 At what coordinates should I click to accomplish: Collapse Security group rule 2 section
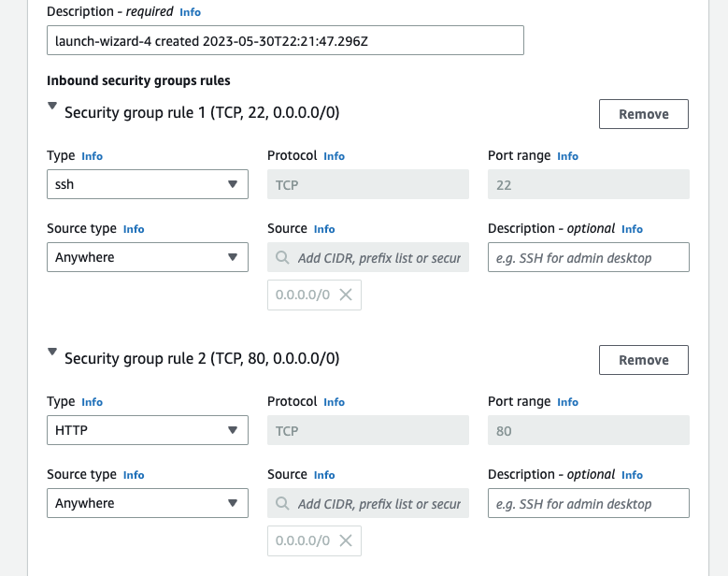click(52, 353)
